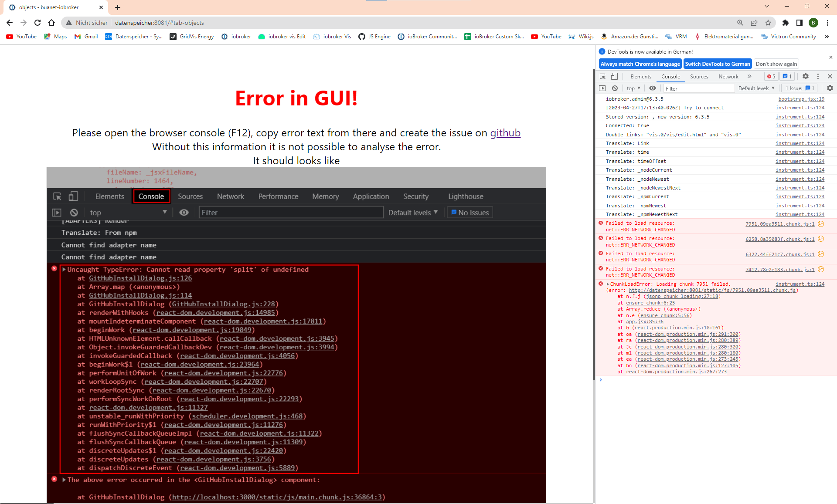Clear the console messages
The height and width of the screenshot is (504, 837).
[x=615, y=88]
